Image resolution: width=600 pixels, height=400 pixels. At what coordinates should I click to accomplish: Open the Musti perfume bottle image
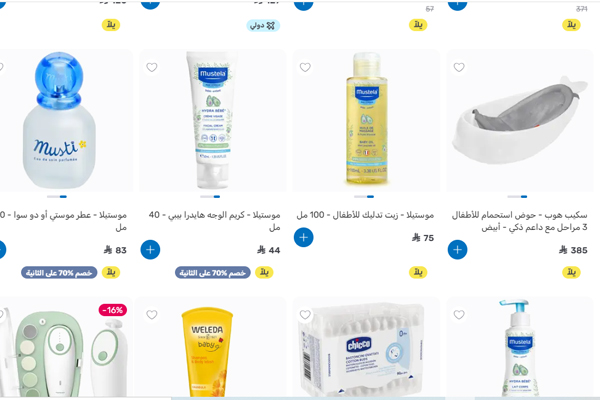[59, 120]
